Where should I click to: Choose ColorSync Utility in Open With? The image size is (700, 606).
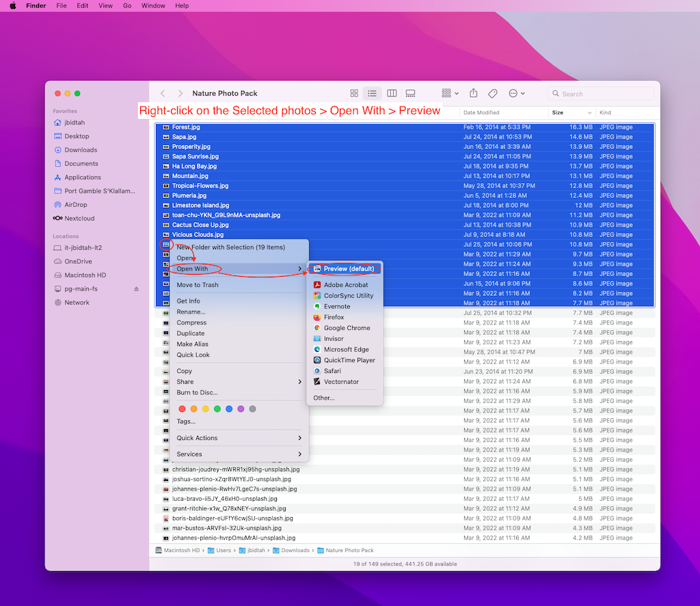click(x=345, y=295)
